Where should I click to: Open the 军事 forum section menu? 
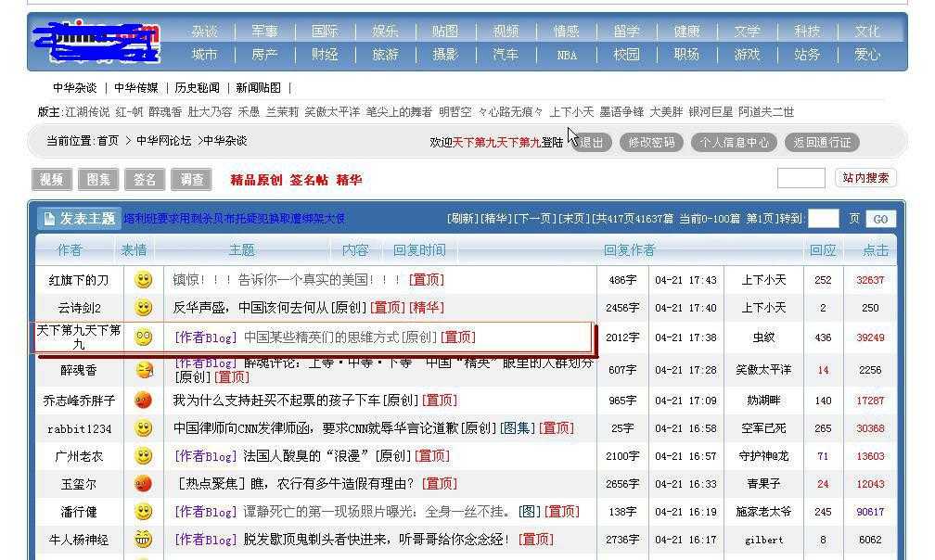tap(264, 30)
